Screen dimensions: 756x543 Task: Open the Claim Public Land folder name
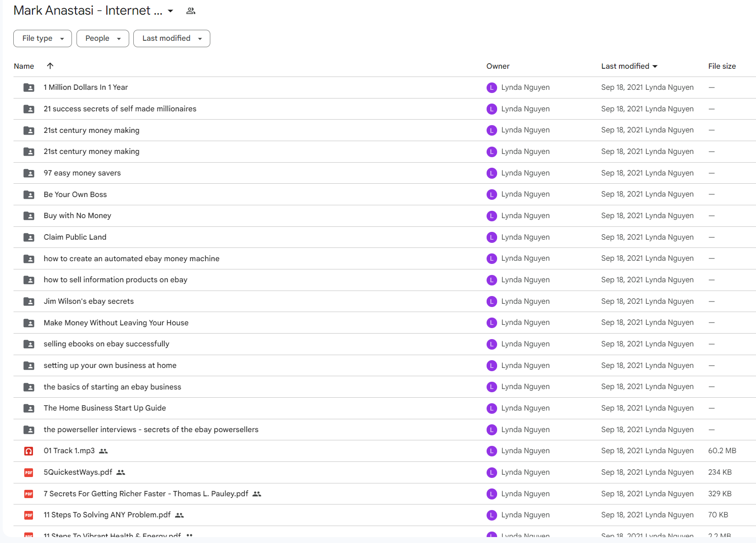75,237
